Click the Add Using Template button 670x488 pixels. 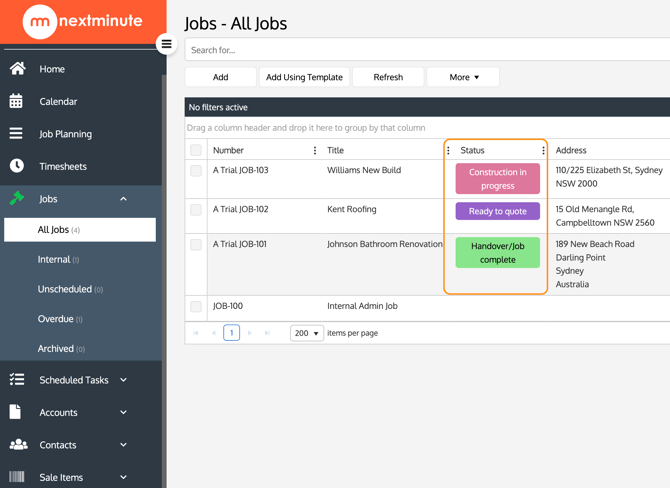[x=304, y=77]
